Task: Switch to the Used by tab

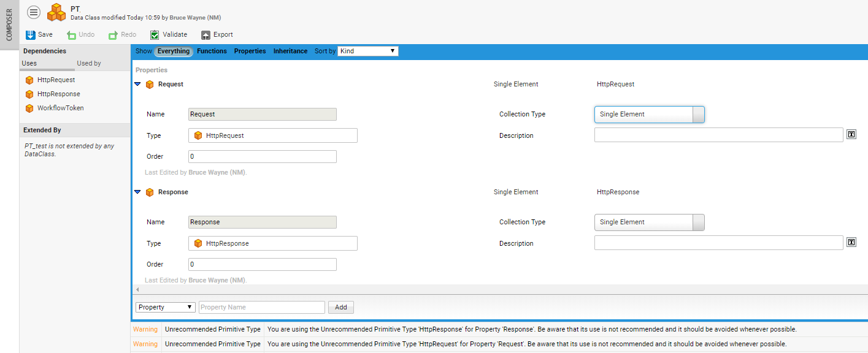Action: tap(89, 64)
